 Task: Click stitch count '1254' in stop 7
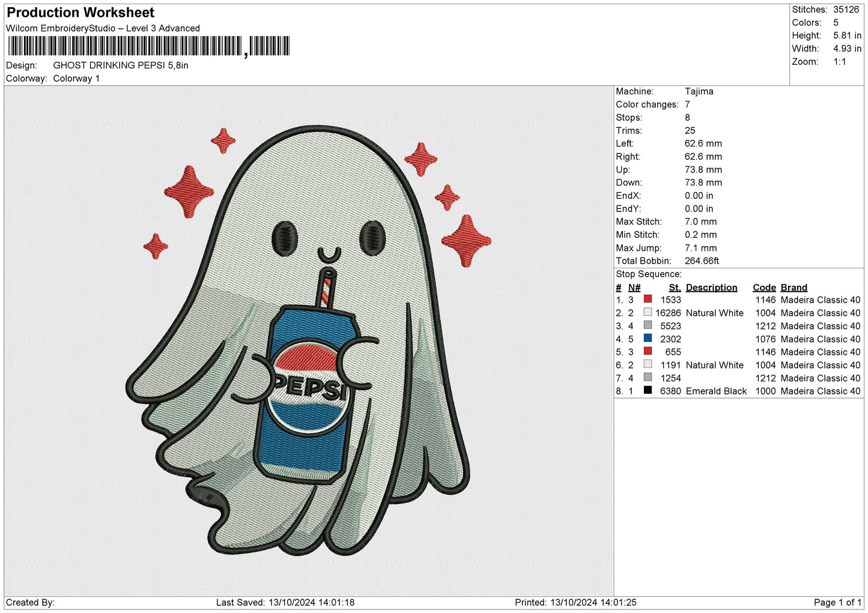tap(670, 378)
